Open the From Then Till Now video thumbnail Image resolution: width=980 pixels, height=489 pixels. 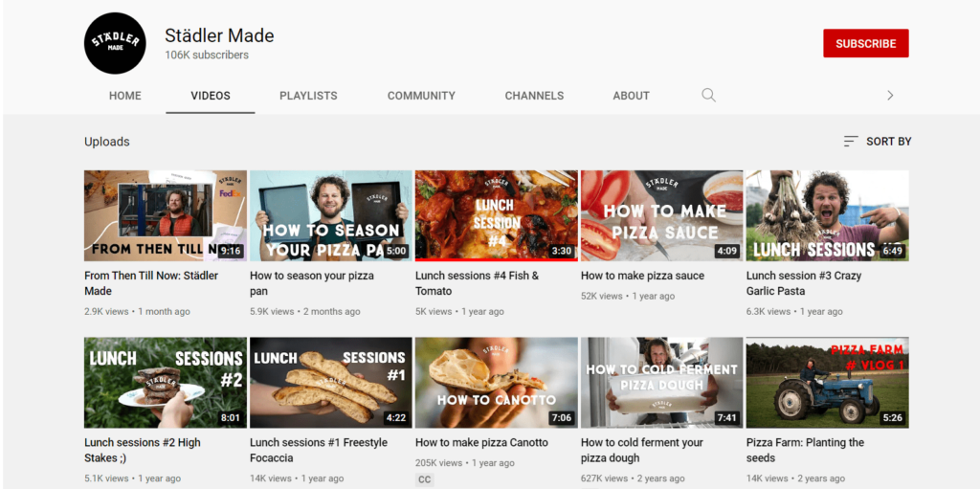coord(166,215)
